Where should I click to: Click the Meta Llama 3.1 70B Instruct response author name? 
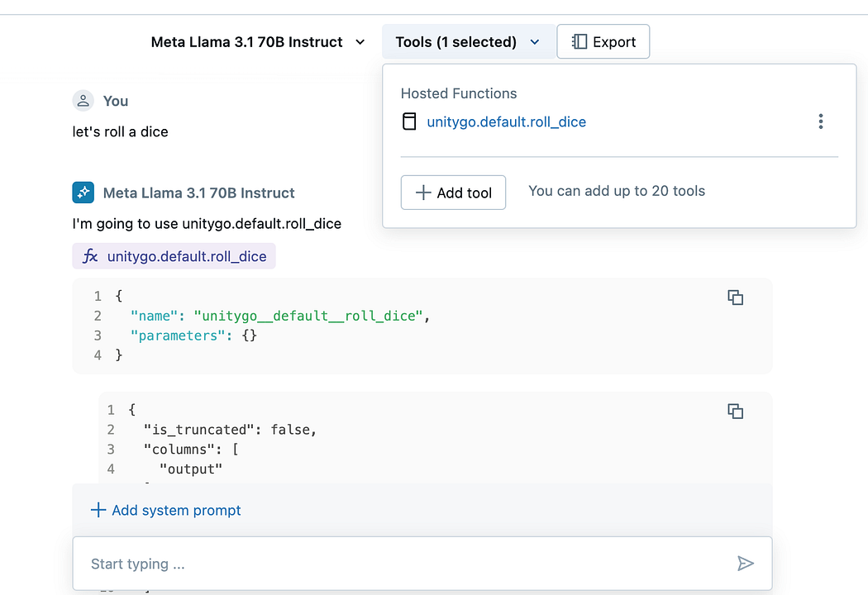point(198,193)
